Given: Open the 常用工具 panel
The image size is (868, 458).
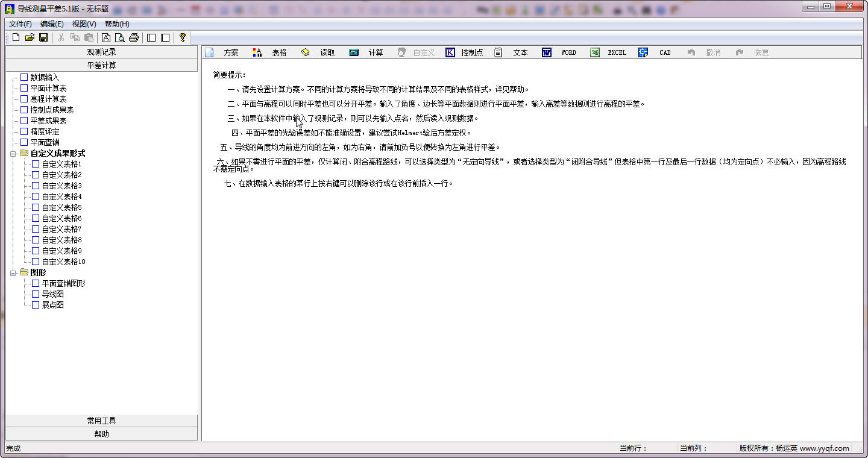Looking at the screenshot, I should [101, 421].
